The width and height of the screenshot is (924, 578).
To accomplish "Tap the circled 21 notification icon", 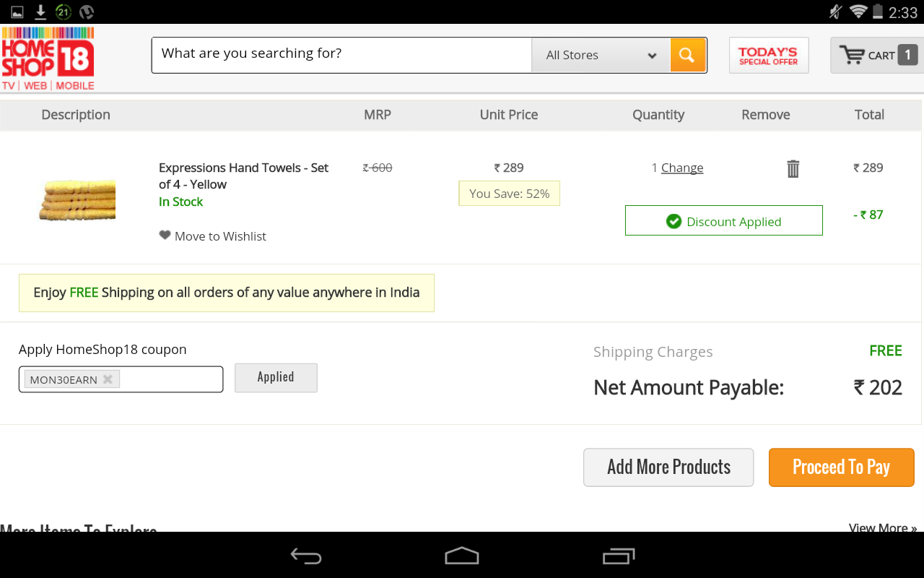I will point(64,12).
